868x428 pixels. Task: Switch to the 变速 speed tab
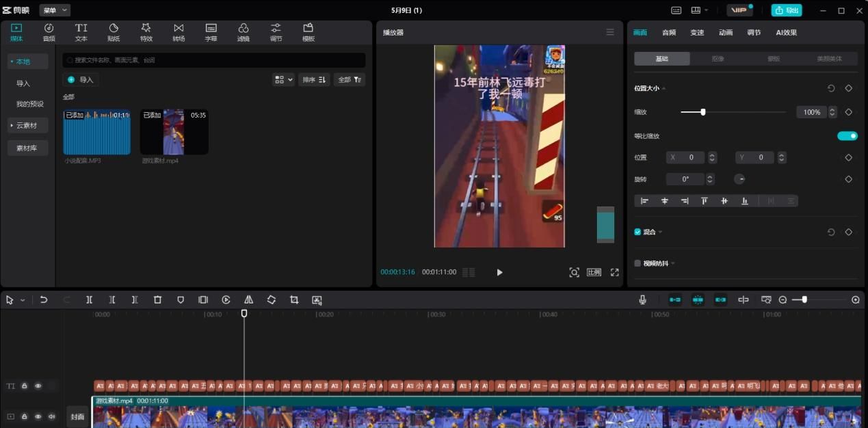697,32
